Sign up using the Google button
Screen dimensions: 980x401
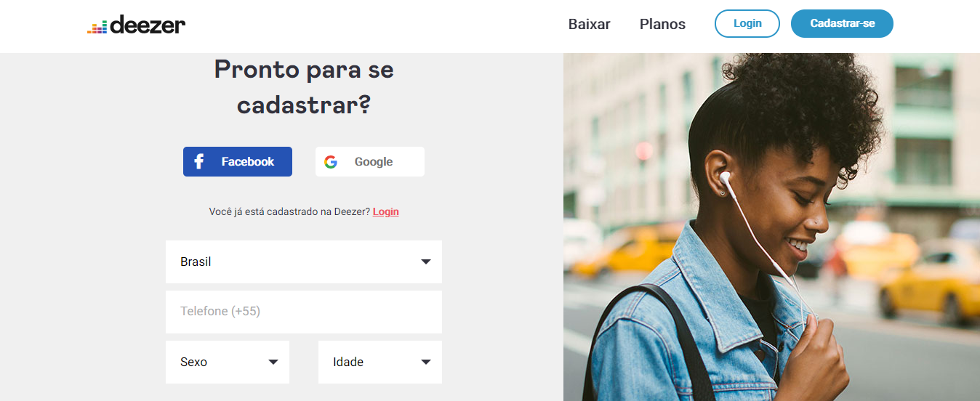click(370, 161)
